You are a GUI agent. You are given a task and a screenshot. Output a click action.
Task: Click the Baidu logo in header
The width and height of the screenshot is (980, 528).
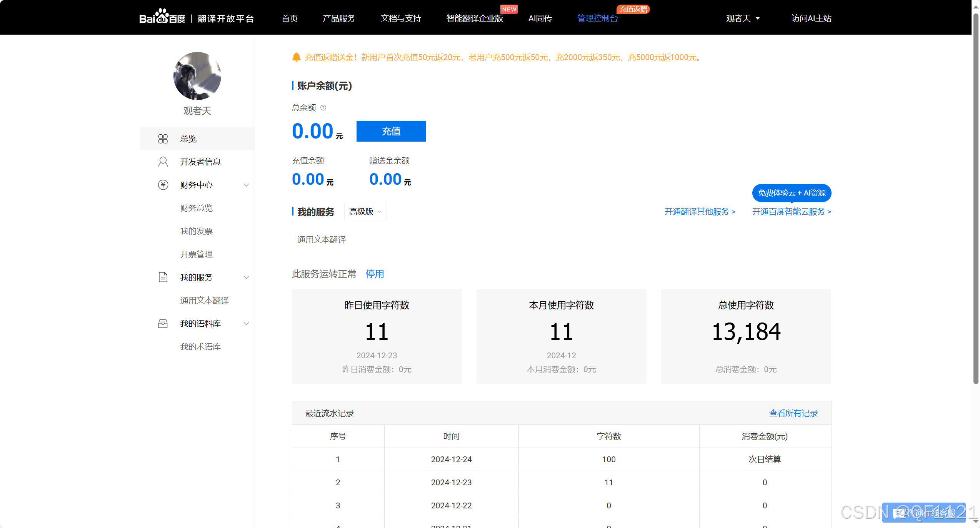click(x=162, y=18)
